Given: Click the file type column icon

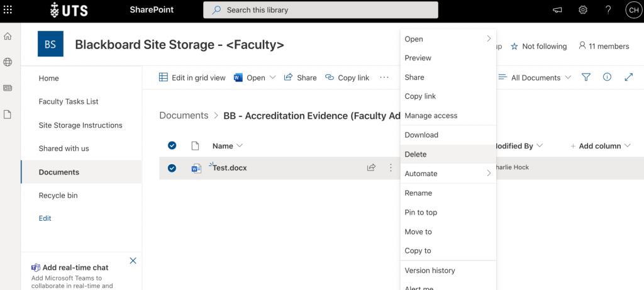Looking at the screenshot, I should (x=195, y=145).
